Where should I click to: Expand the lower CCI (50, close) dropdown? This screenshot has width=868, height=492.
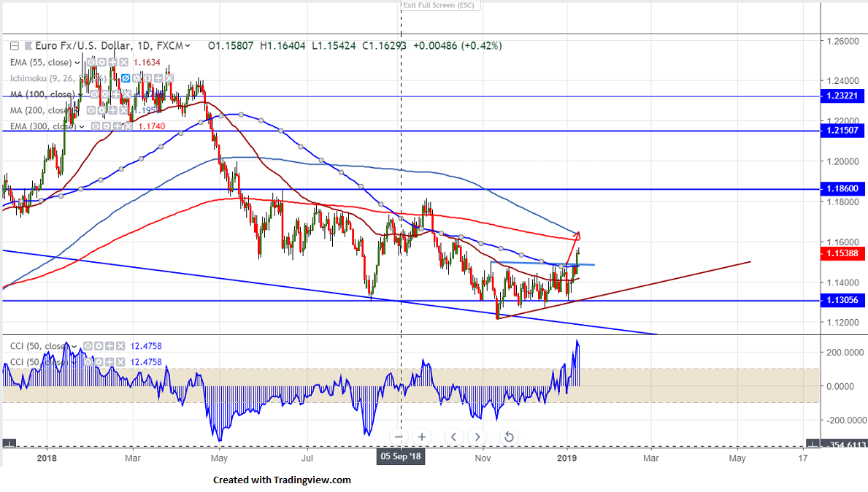coord(74,363)
